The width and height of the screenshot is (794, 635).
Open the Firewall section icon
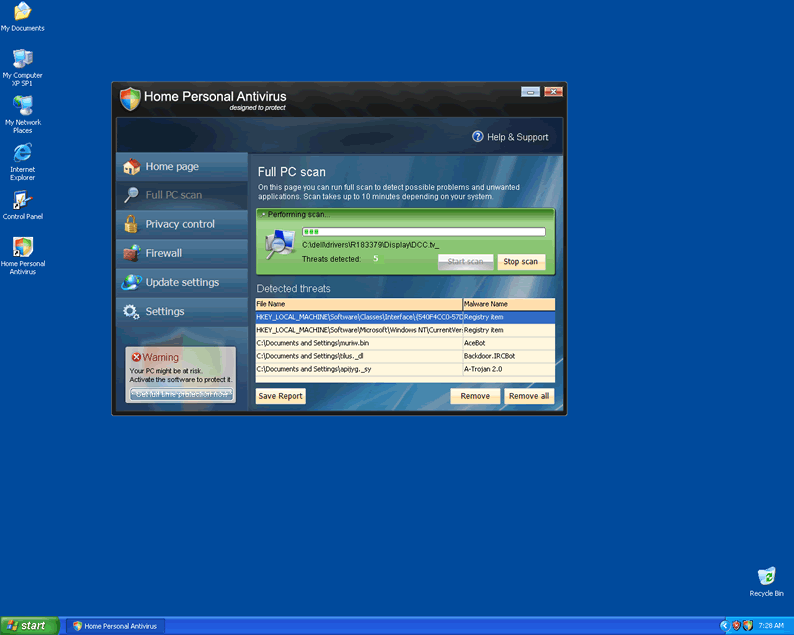click(131, 253)
